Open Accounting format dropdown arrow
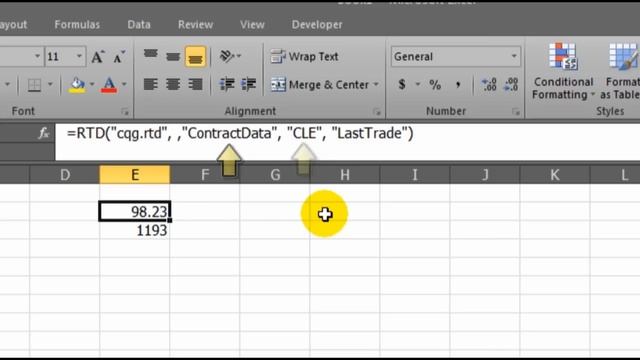This screenshot has height=360, width=640. [x=418, y=84]
